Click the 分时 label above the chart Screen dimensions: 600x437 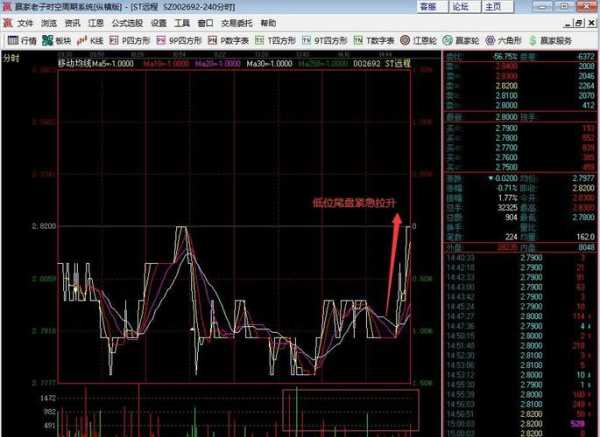[x=12, y=59]
